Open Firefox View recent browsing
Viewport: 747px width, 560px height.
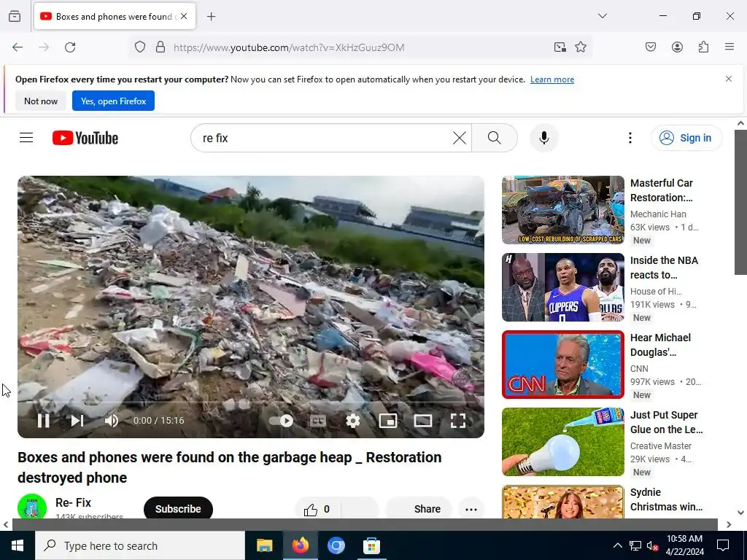coord(15,16)
